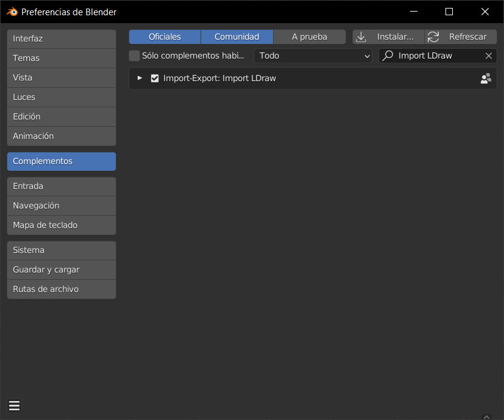Open Entrada section

(x=62, y=187)
